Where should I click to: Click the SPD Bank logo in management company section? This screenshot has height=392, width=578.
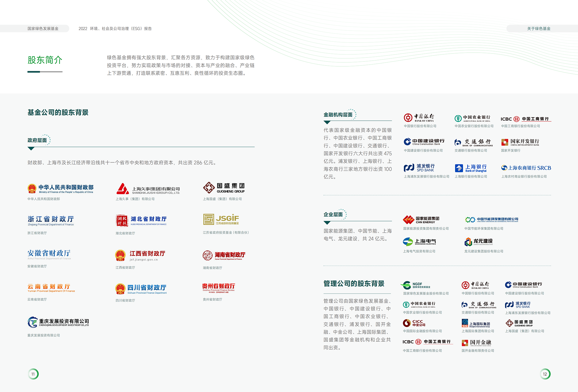[x=518, y=305]
